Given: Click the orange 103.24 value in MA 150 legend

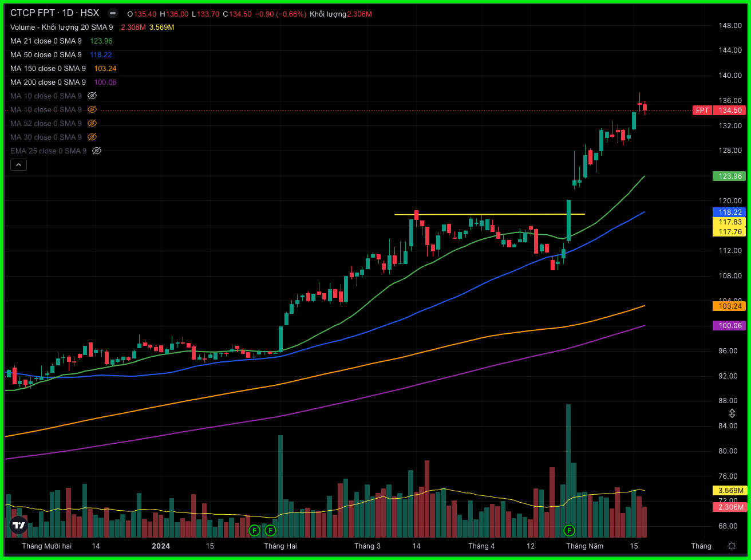Looking at the screenshot, I should click(105, 69).
